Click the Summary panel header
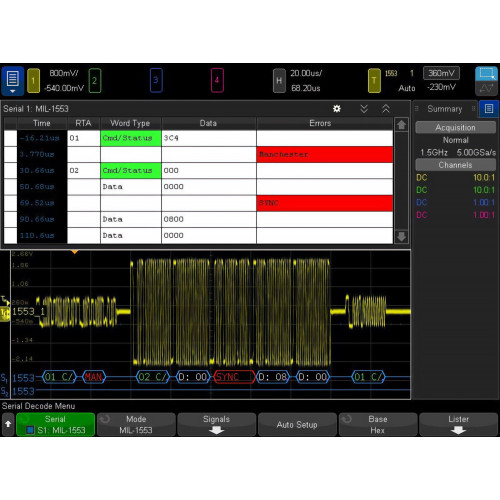 point(445,109)
